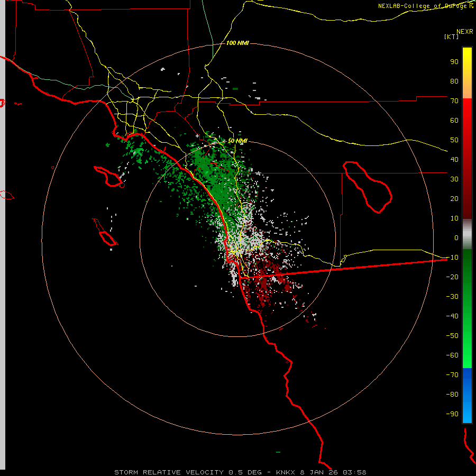Pick the yellow segment of velocity color bar
Screen dimensions: 476x476
(x=467, y=73)
